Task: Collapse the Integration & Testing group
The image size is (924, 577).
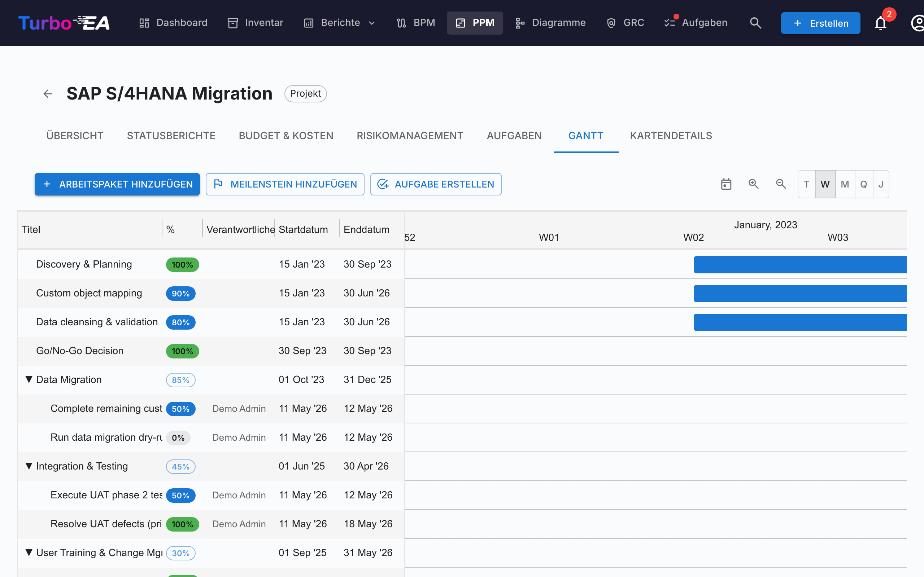Action: click(x=29, y=466)
